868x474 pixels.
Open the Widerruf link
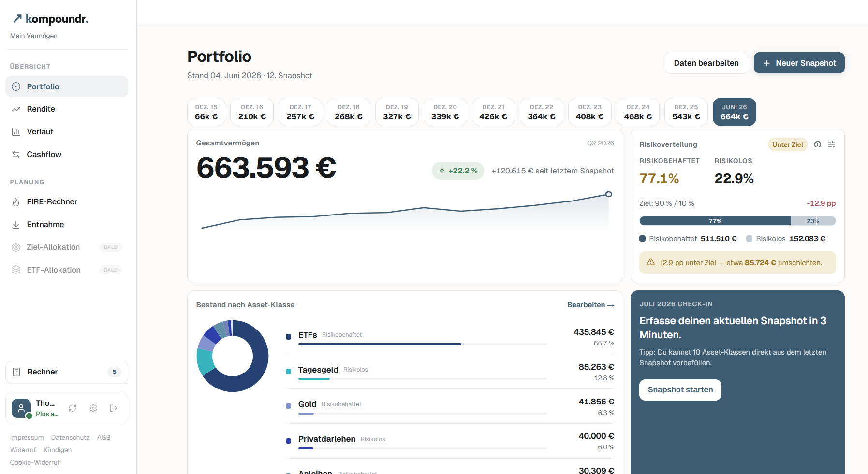[x=23, y=450]
